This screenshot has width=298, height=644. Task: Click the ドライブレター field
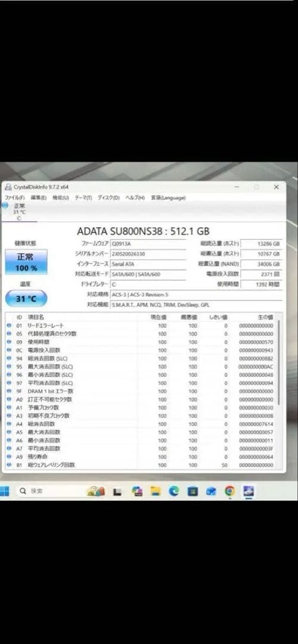pos(148,284)
